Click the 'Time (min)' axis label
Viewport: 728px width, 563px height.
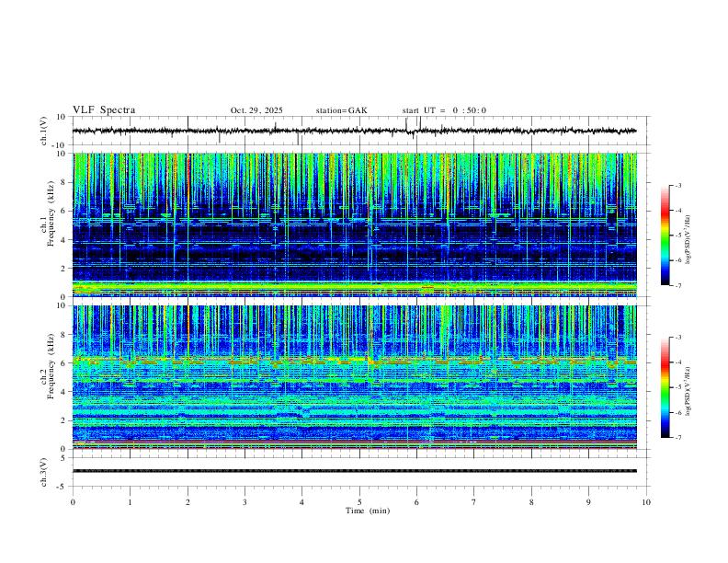point(368,511)
